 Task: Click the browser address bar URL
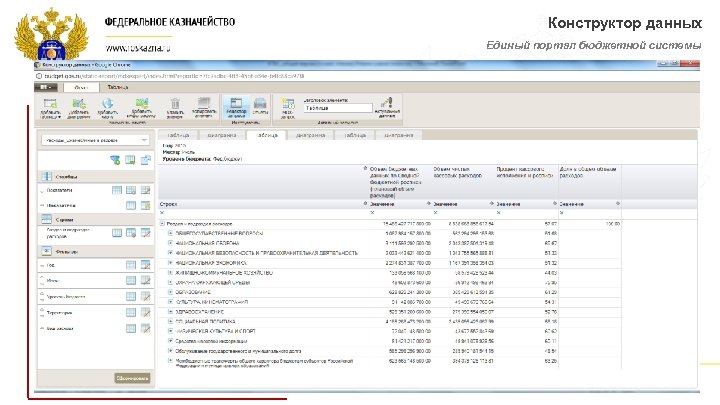point(174,76)
